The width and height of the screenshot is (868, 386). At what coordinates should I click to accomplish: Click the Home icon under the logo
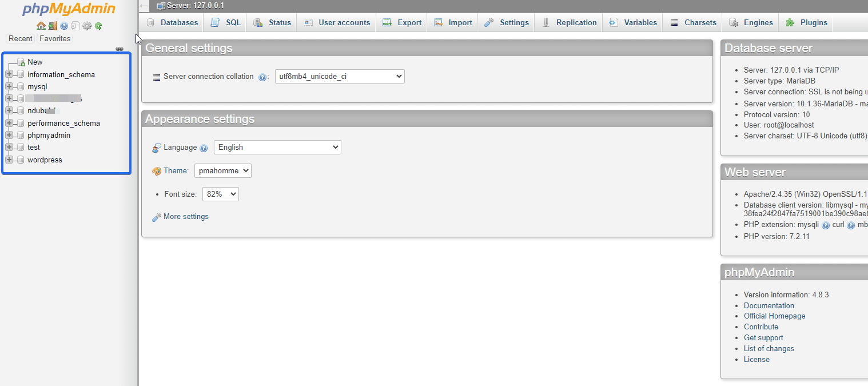pos(41,26)
